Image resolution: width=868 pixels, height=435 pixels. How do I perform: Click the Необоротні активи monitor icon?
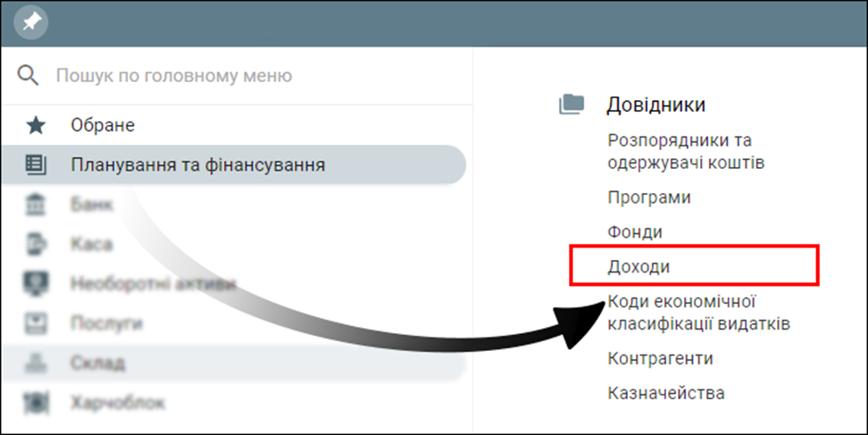36,284
